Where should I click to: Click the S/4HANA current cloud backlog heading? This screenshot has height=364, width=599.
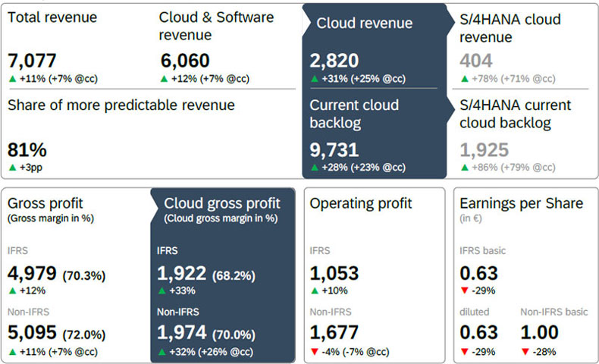click(516, 114)
